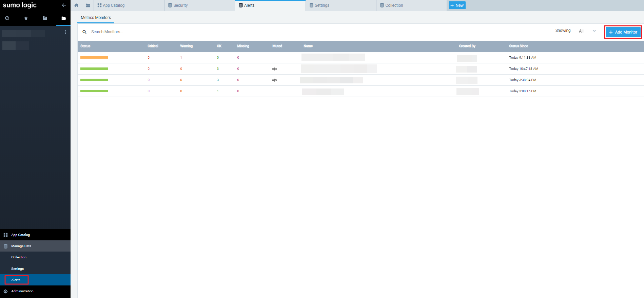Switch to the Security tab
The width and height of the screenshot is (644, 298).
(x=180, y=5)
